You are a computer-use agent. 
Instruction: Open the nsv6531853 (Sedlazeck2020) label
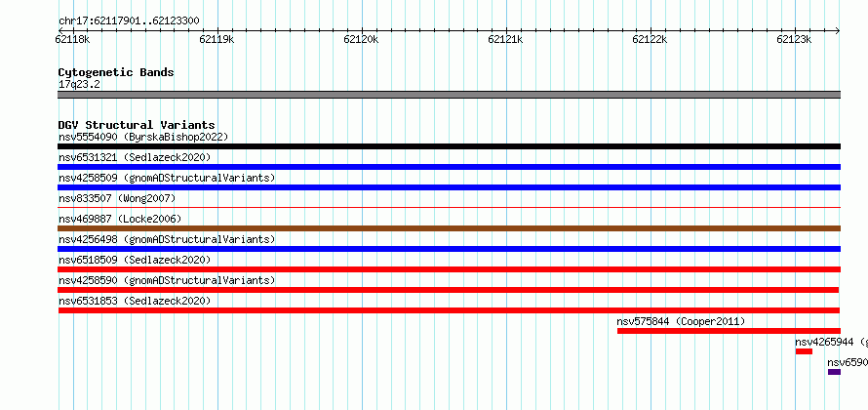click(135, 301)
